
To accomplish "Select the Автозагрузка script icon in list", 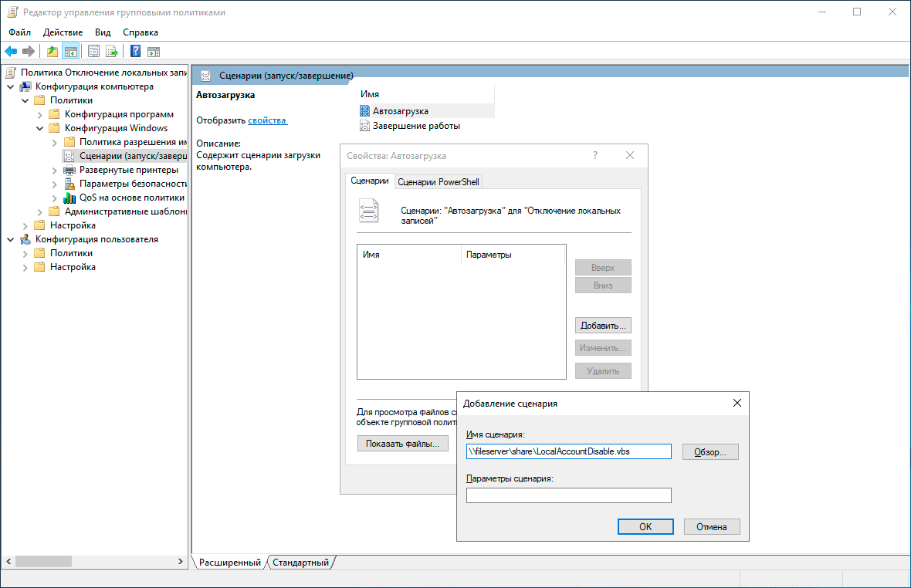I will (364, 111).
